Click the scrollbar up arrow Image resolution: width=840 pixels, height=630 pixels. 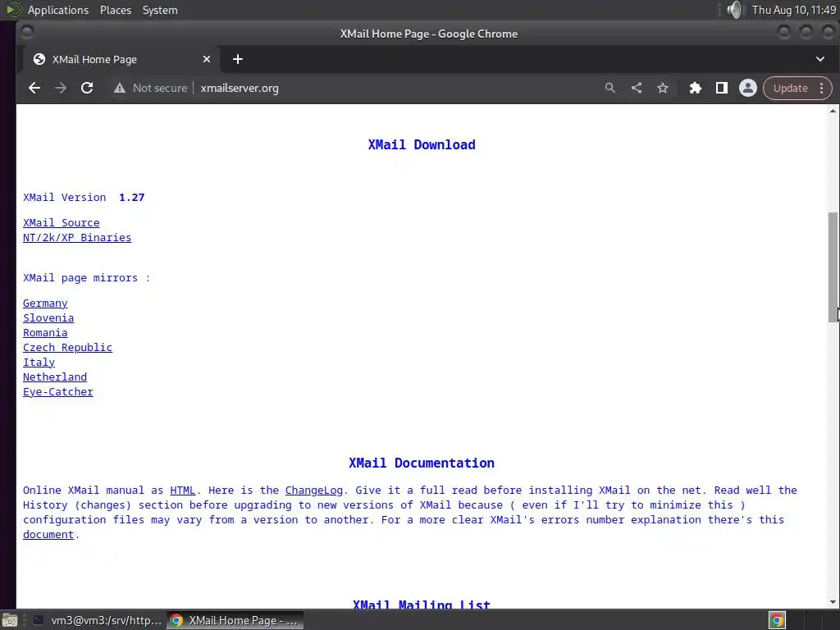pyautogui.click(x=833, y=111)
